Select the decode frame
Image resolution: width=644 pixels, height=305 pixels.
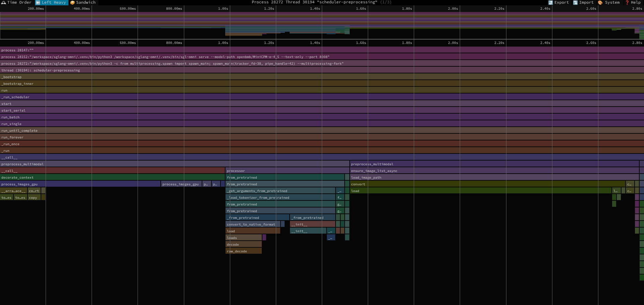point(244,244)
